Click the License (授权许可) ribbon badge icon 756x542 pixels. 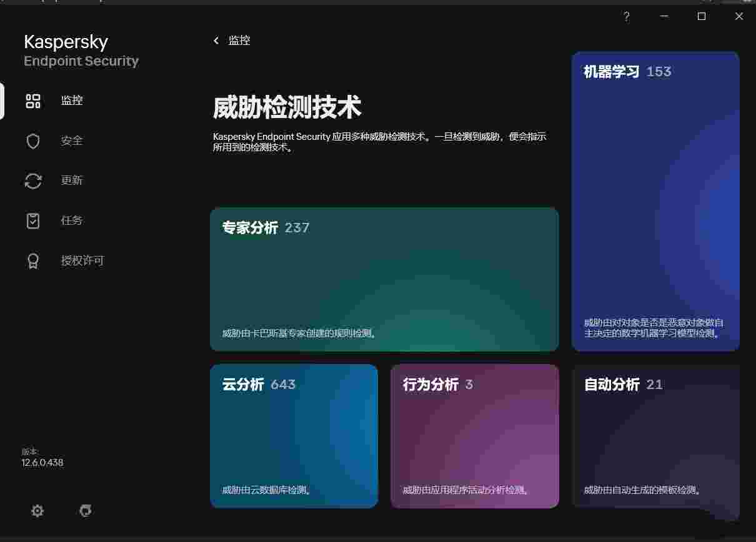pyautogui.click(x=33, y=261)
